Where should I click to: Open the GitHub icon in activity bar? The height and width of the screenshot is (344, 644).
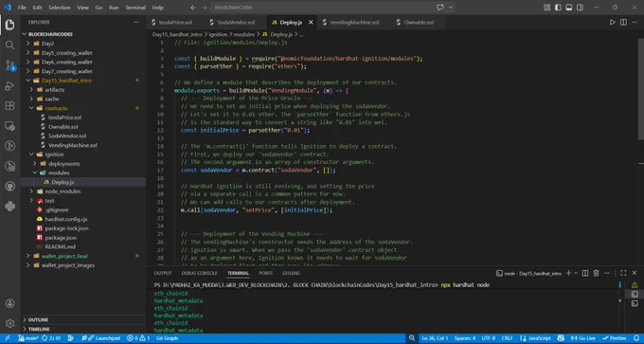point(9,186)
